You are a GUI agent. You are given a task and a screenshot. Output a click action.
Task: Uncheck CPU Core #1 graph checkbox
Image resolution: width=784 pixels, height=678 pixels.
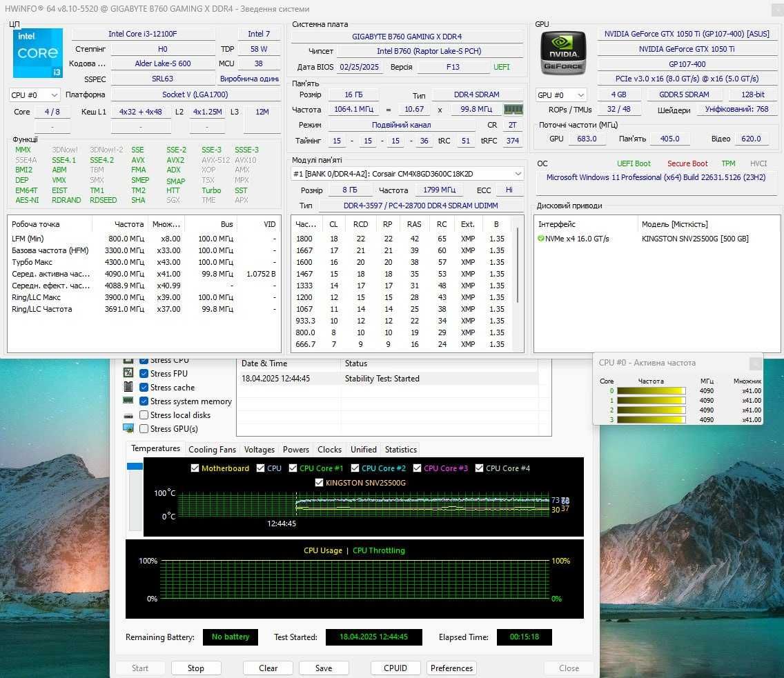[293, 468]
